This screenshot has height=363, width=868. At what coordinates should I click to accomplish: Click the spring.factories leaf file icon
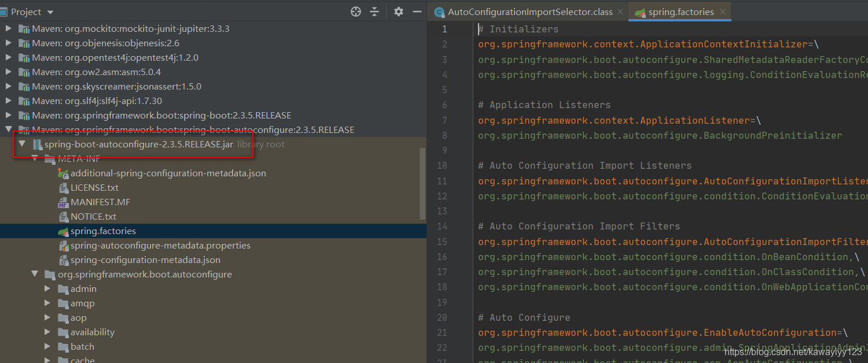pos(63,231)
